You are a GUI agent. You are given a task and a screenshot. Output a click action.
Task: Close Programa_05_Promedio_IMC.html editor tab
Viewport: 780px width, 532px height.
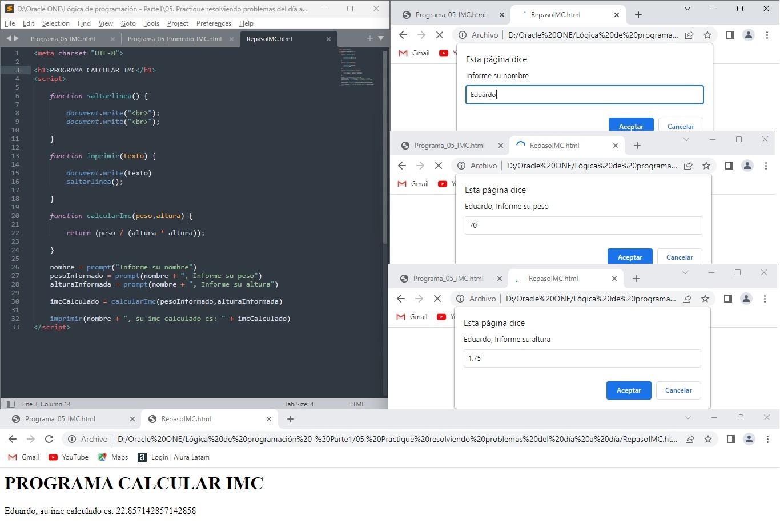pos(231,39)
